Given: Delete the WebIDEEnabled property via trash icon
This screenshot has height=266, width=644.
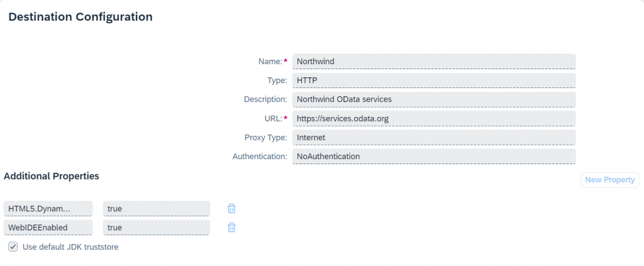Looking at the screenshot, I should 231,228.
